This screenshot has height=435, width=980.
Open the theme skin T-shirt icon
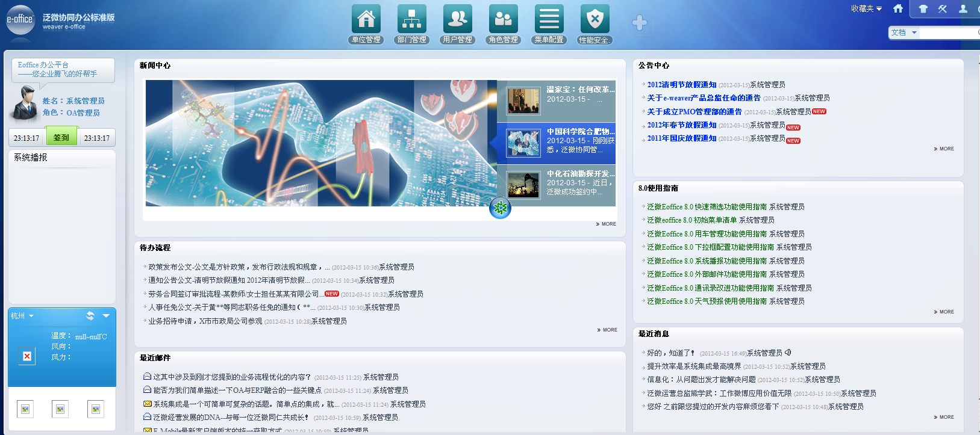click(x=923, y=8)
